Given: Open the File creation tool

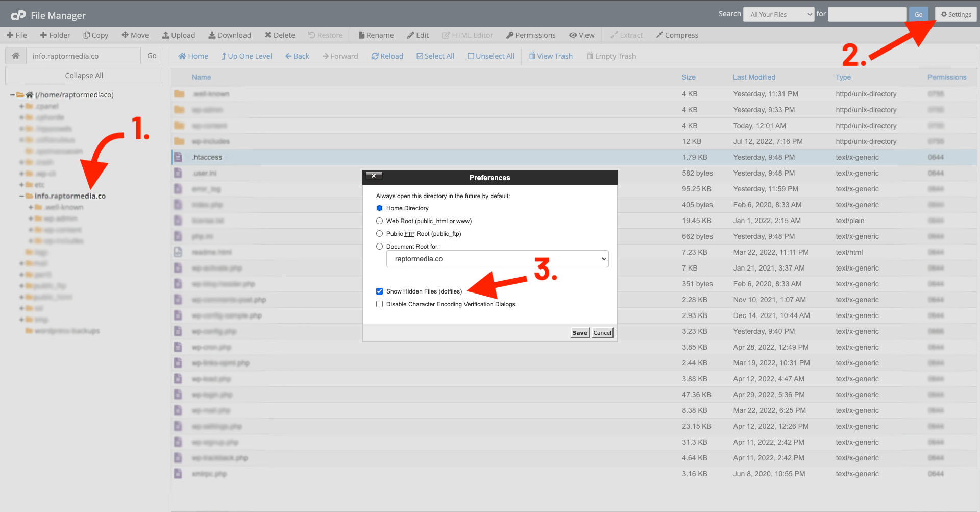Looking at the screenshot, I should pyautogui.click(x=17, y=35).
